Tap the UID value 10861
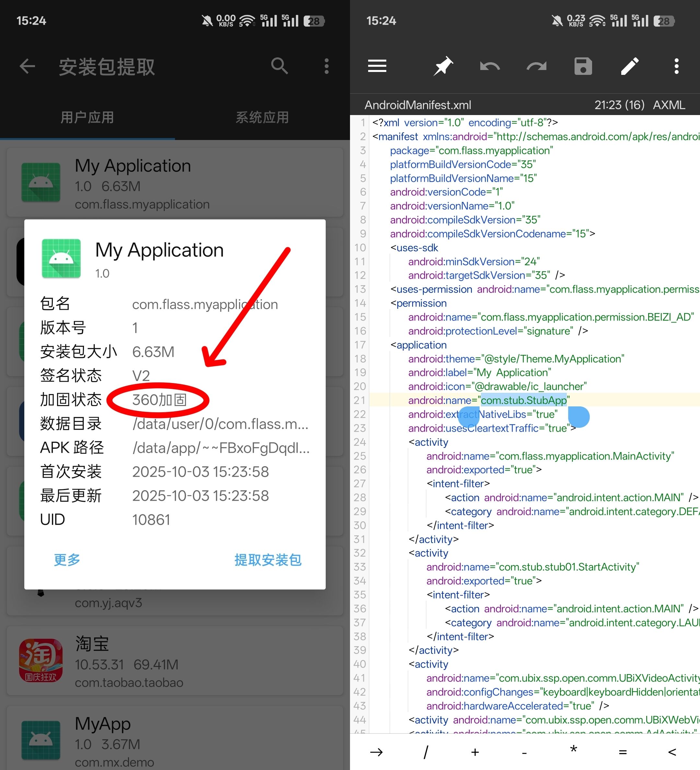The height and width of the screenshot is (770, 700). pos(151,519)
